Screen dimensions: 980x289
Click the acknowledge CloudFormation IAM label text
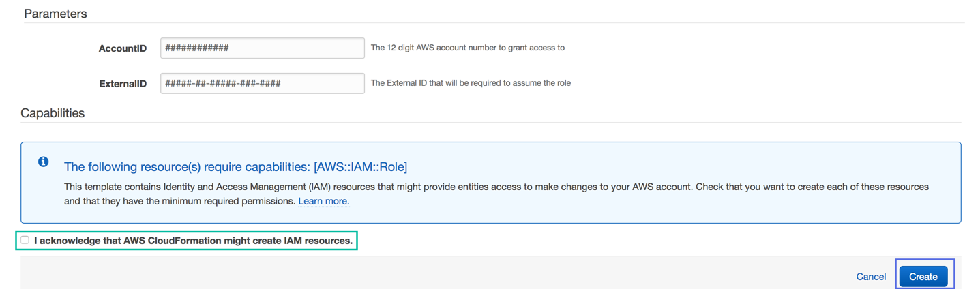[193, 241]
